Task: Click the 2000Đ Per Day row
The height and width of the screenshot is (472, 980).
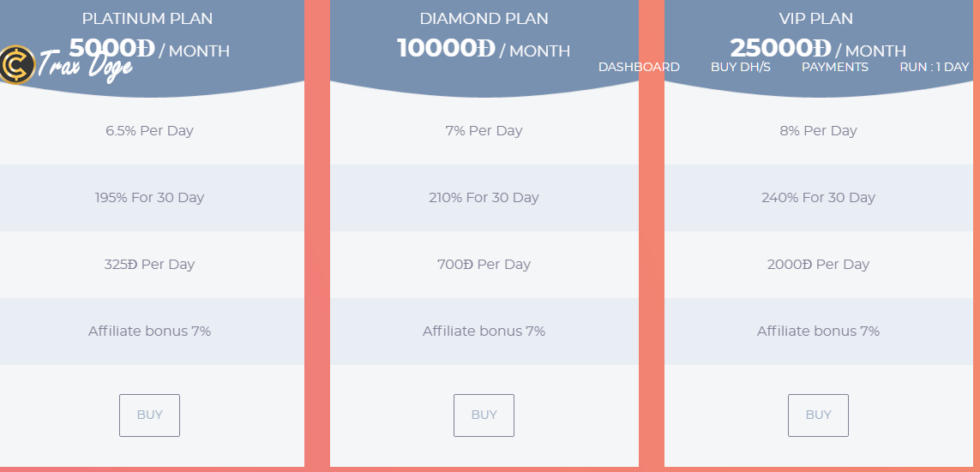Action: click(818, 265)
